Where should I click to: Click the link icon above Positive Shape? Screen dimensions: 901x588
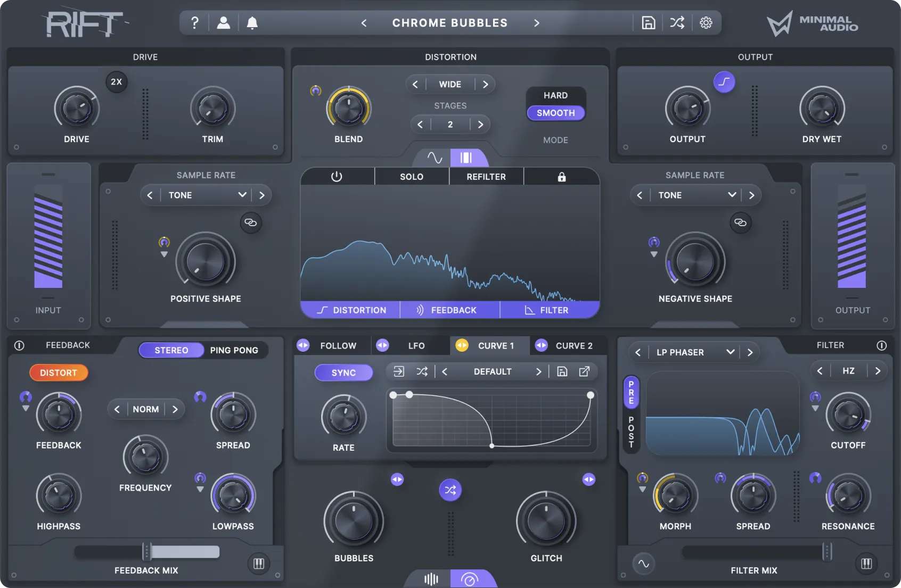251,222
